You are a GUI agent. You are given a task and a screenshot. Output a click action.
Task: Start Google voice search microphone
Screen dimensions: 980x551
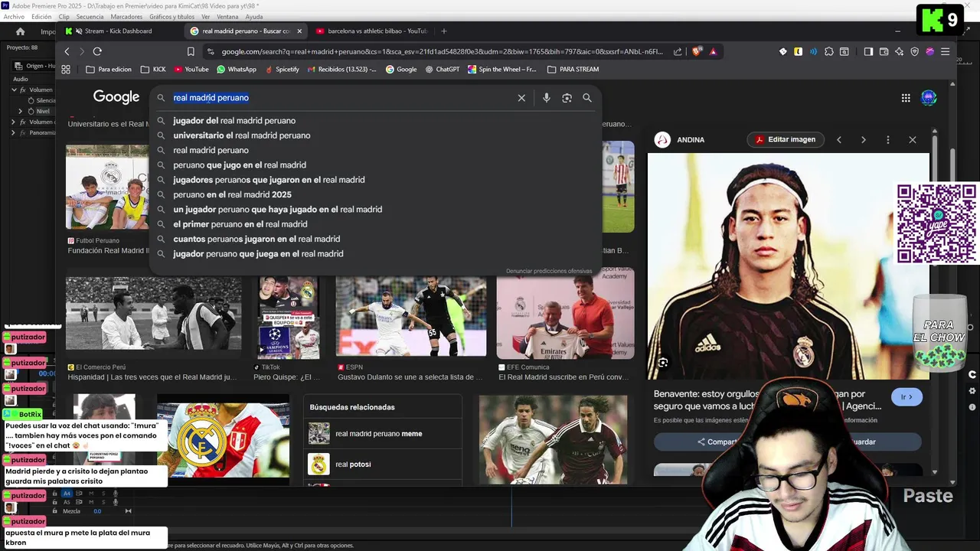tap(546, 98)
